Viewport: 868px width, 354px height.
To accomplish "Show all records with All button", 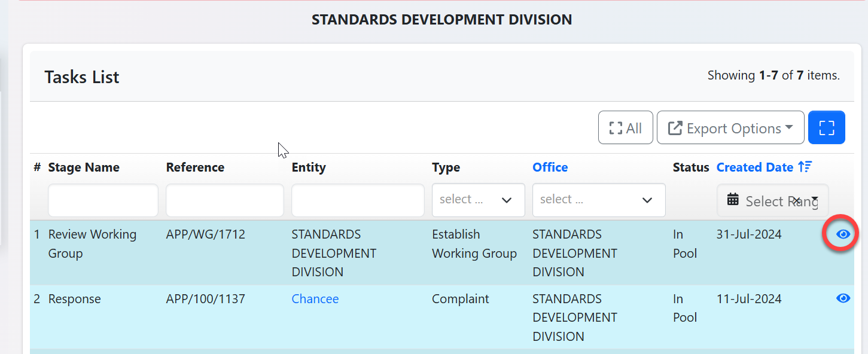I will [x=625, y=128].
